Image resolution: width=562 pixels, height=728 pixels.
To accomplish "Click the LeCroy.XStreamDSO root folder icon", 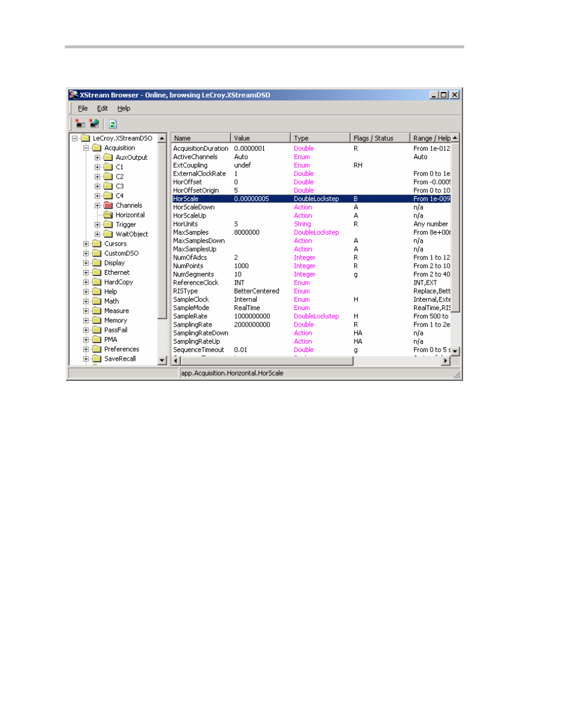I will [85, 139].
